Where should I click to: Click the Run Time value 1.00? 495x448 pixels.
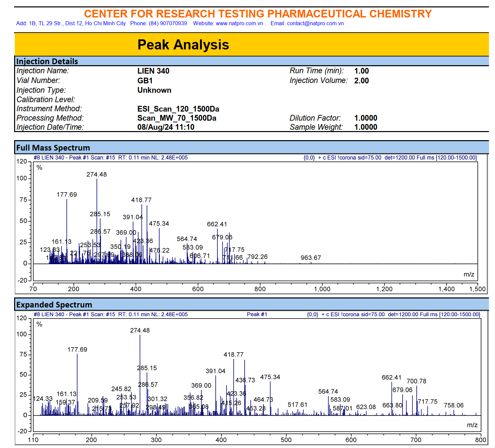click(362, 71)
